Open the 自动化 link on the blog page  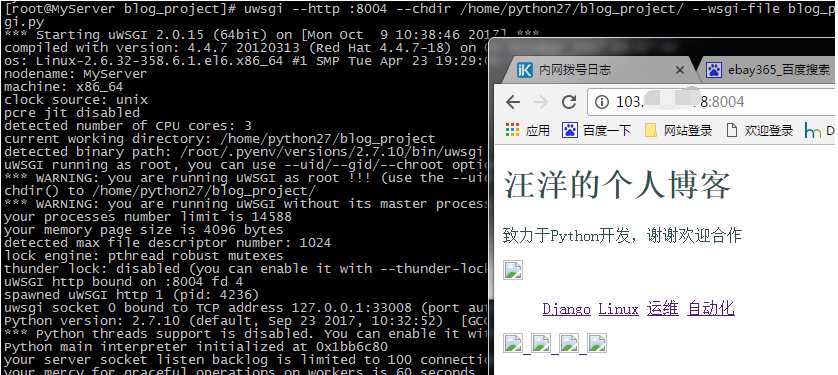click(711, 308)
